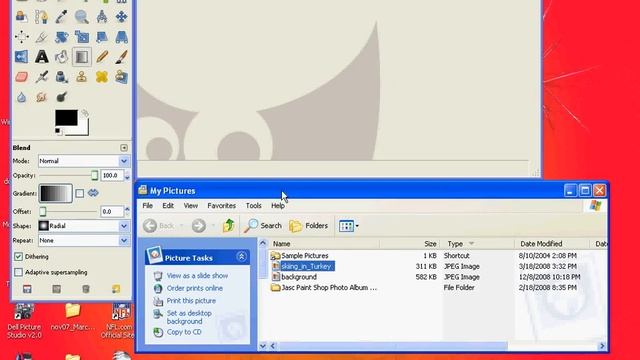Screen dimensions: 640x360
Task: Click the Offset slider handle
Action: (x=42, y=211)
